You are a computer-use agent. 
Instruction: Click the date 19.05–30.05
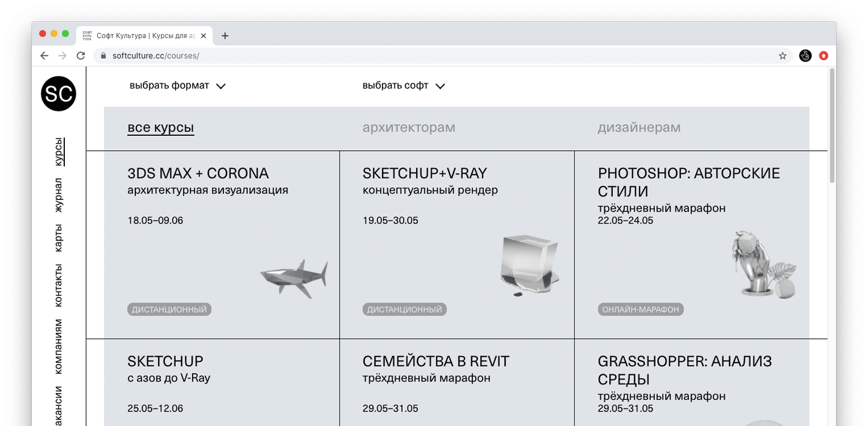coord(391,220)
